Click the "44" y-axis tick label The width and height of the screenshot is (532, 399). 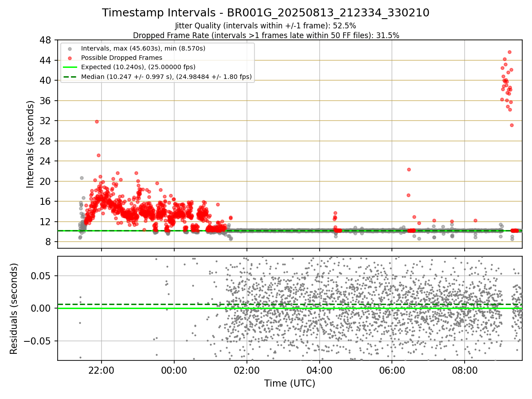pyautogui.click(x=46, y=60)
